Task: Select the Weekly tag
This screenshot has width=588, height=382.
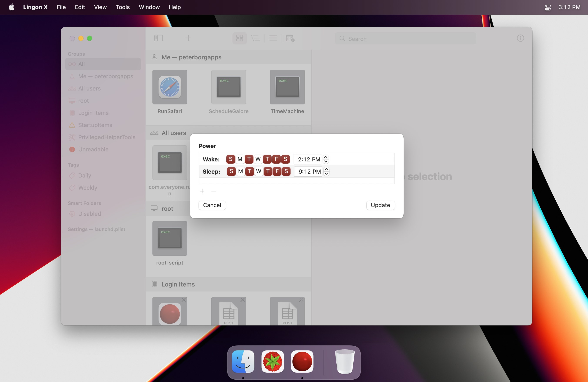Action: pos(103,188)
